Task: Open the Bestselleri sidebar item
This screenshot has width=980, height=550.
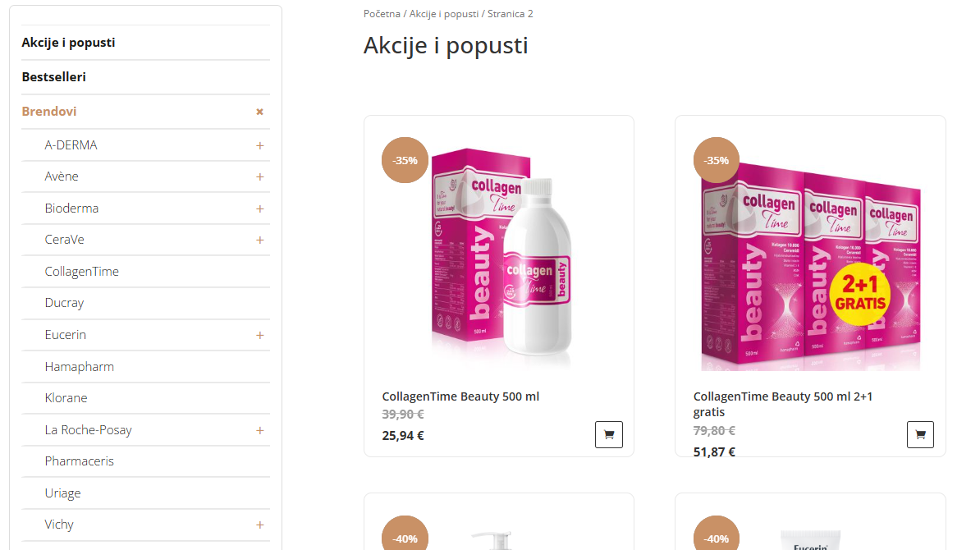Action: click(53, 77)
